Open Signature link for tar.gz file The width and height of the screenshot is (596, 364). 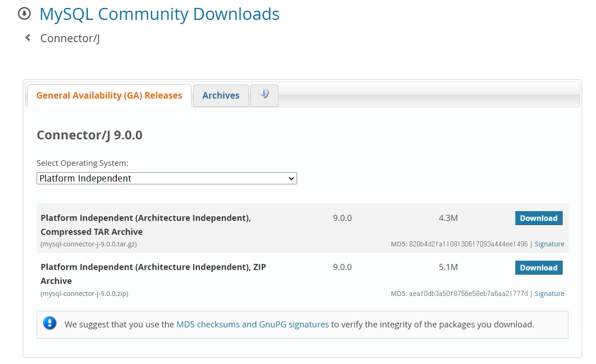550,244
